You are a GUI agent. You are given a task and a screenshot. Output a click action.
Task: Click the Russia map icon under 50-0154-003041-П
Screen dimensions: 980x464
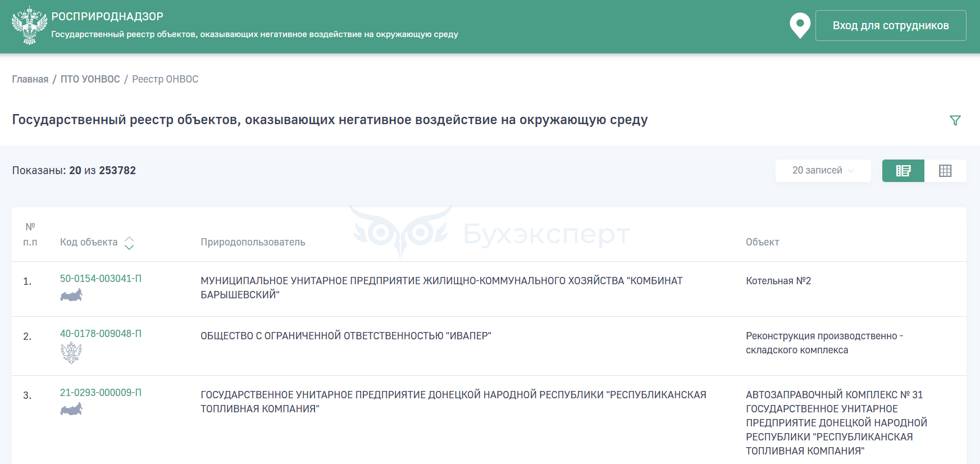point(71,295)
